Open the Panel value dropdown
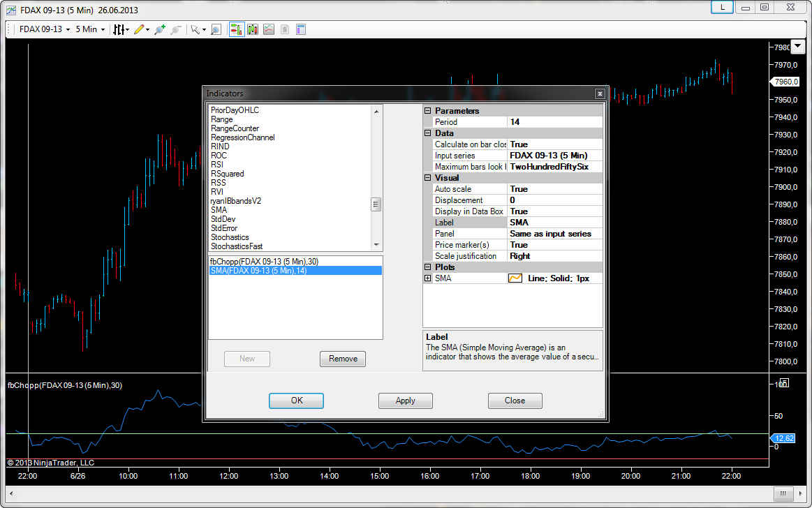Screen dimensions: 812x508 tap(554, 234)
